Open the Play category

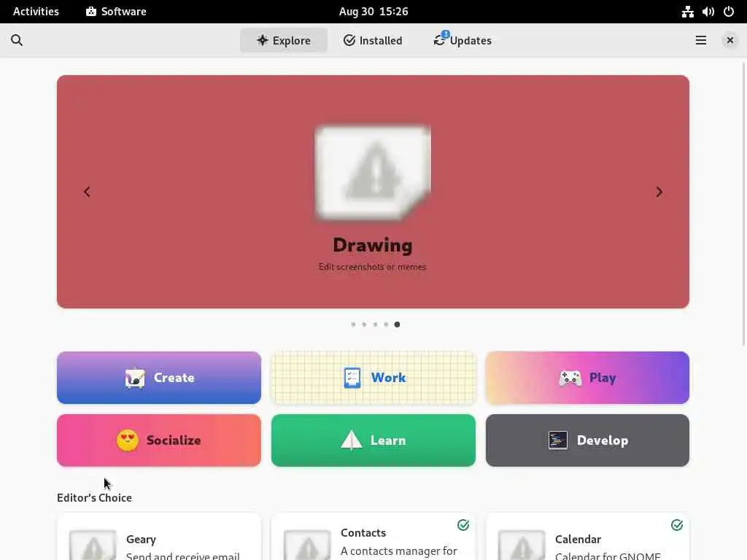pyautogui.click(x=587, y=378)
